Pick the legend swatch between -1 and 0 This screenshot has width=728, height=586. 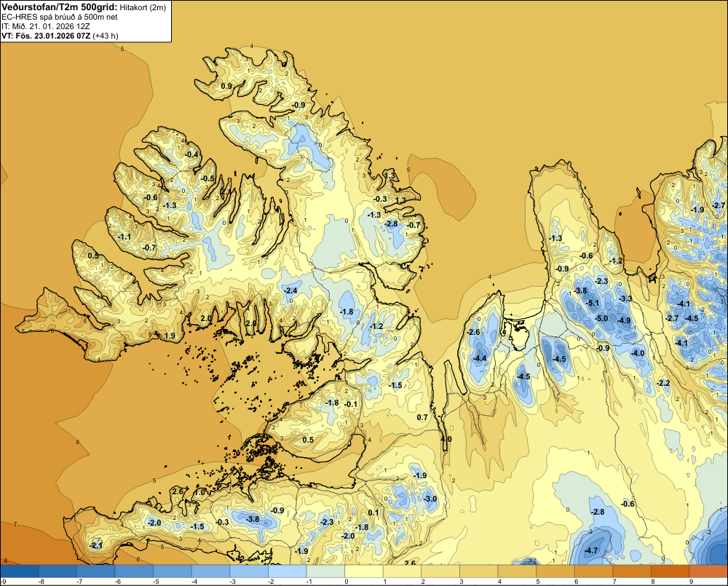pos(325,571)
